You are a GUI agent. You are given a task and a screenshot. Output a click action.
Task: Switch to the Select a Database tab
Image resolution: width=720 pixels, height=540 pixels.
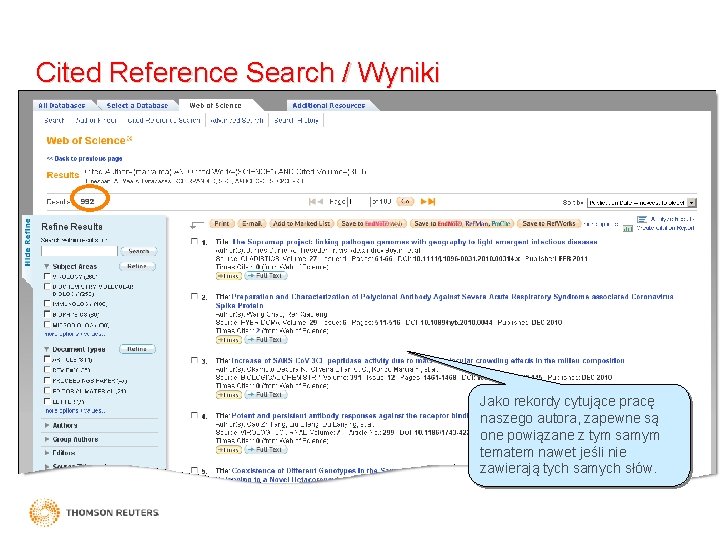[x=137, y=106]
